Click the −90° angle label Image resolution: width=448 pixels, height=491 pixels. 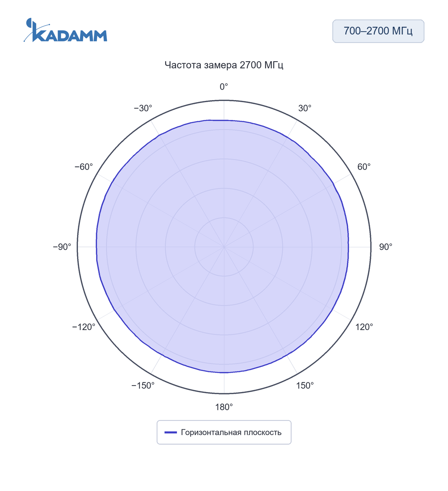[x=62, y=247]
